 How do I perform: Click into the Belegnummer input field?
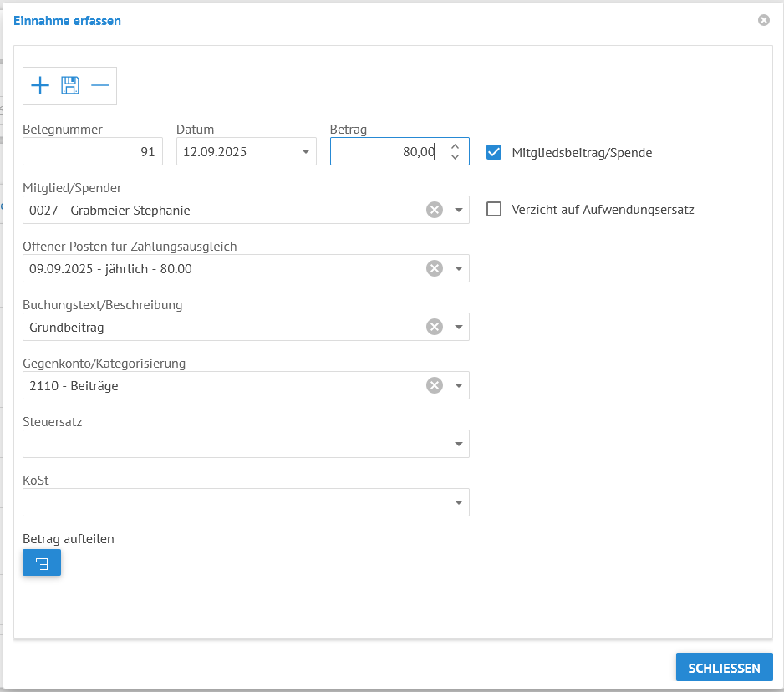point(92,152)
